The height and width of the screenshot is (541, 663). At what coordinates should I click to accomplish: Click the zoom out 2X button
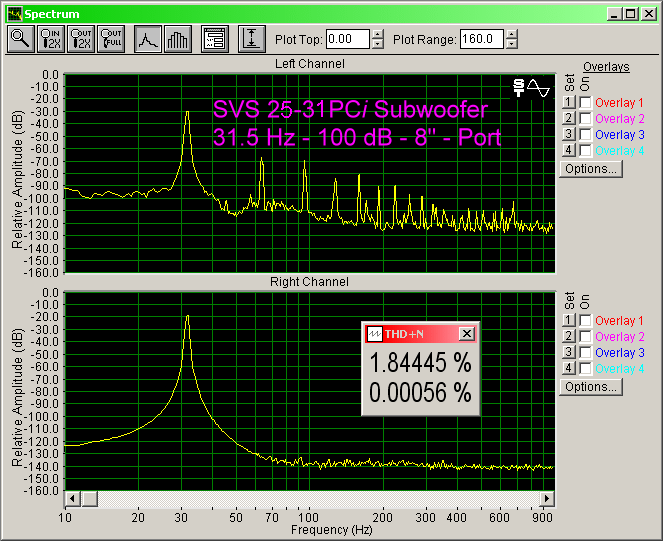point(82,39)
